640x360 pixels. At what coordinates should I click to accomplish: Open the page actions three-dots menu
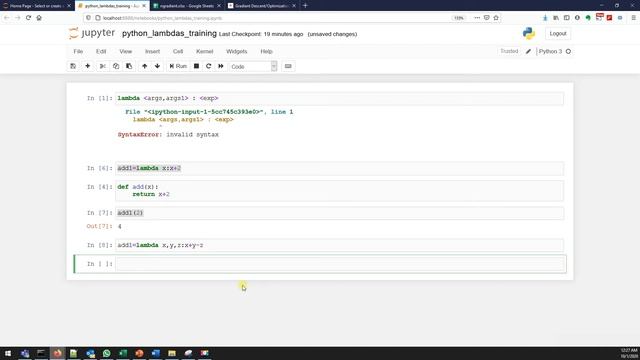click(477, 18)
